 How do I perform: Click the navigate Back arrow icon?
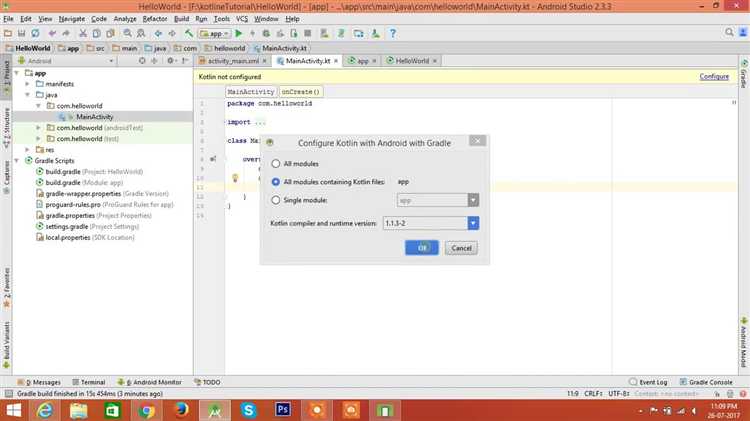(158, 33)
